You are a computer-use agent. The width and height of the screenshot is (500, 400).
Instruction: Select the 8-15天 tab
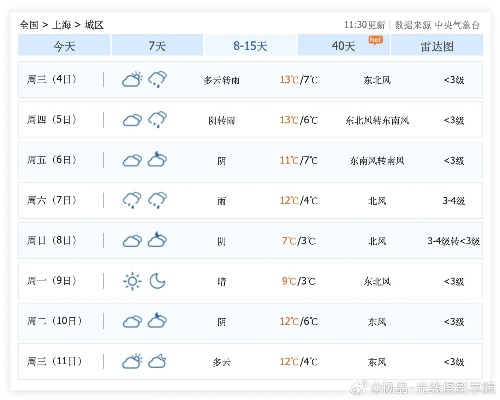[250, 45]
